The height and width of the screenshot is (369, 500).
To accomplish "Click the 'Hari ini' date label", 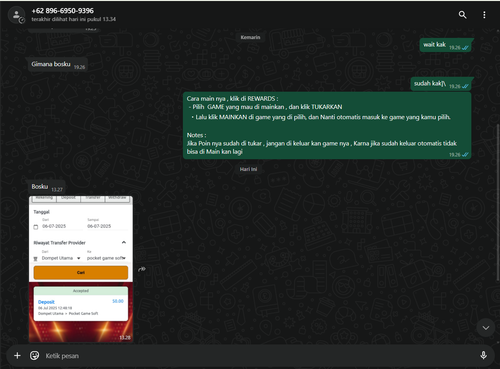I will (248, 169).
